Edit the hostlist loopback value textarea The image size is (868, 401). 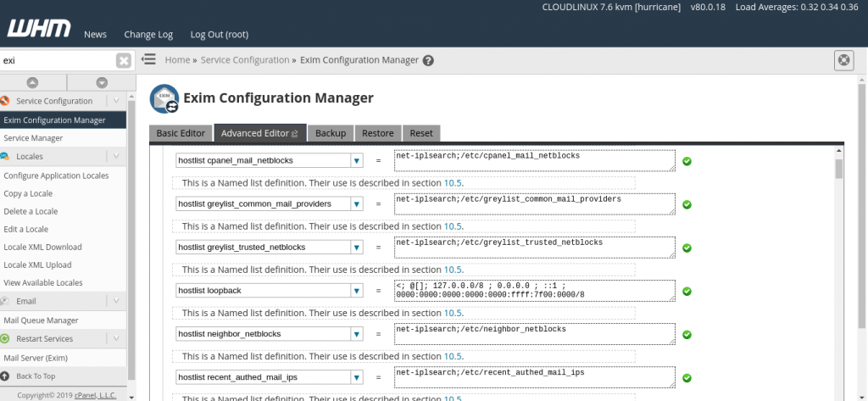tap(535, 290)
